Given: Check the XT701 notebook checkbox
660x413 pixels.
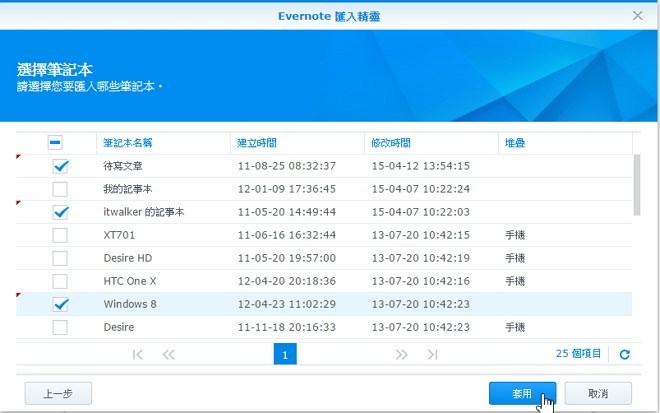Looking at the screenshot, I should pos(60,235).
